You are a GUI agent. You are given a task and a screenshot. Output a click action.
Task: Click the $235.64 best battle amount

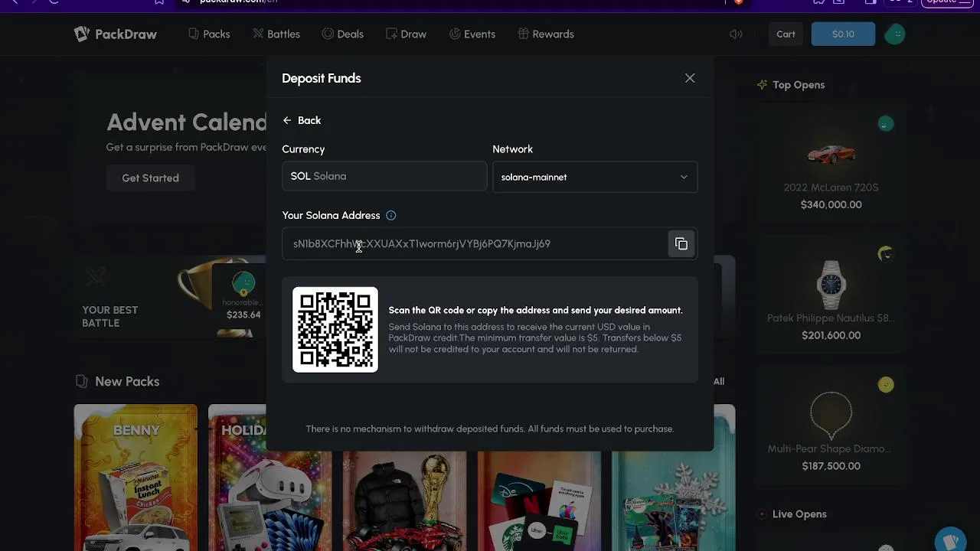click(x=243, y=315)
